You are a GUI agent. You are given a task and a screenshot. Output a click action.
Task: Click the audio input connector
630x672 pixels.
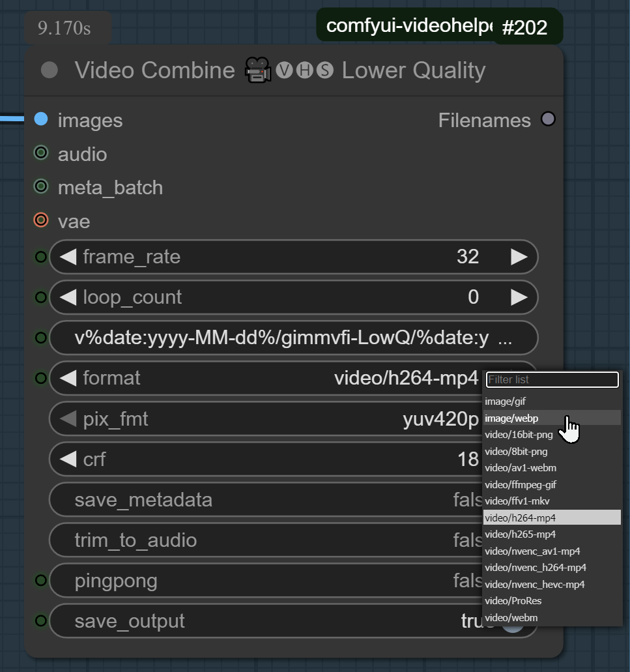point(41,153)
